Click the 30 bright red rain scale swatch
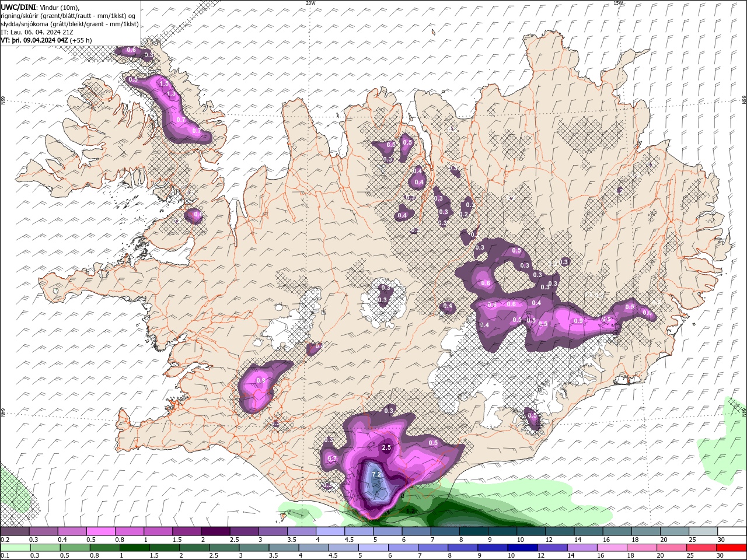 (732, 547)
